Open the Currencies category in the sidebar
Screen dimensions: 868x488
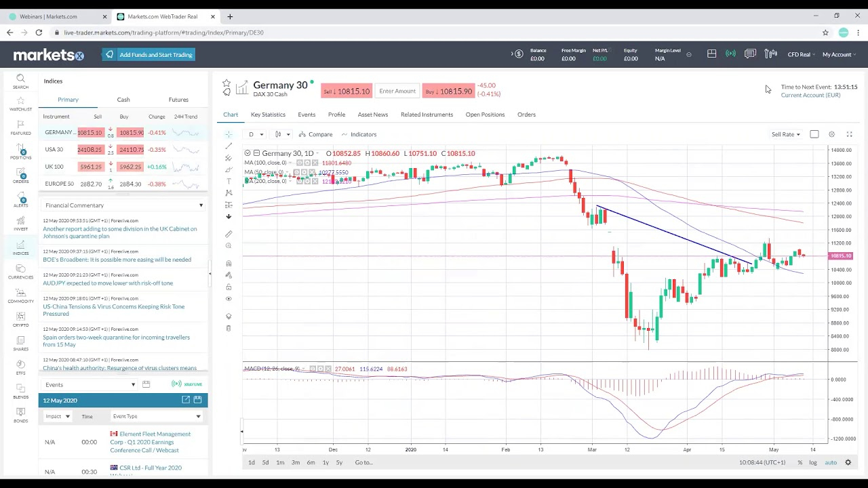(20, 272)
